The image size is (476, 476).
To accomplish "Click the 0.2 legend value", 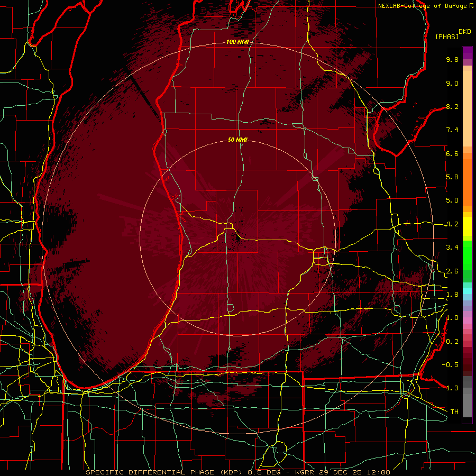I will 452,342.
